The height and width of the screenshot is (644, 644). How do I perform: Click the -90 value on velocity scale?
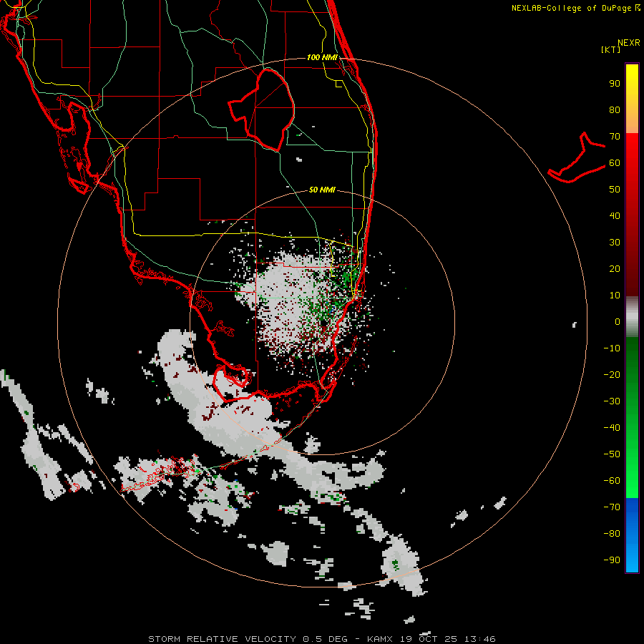point(612,560)
